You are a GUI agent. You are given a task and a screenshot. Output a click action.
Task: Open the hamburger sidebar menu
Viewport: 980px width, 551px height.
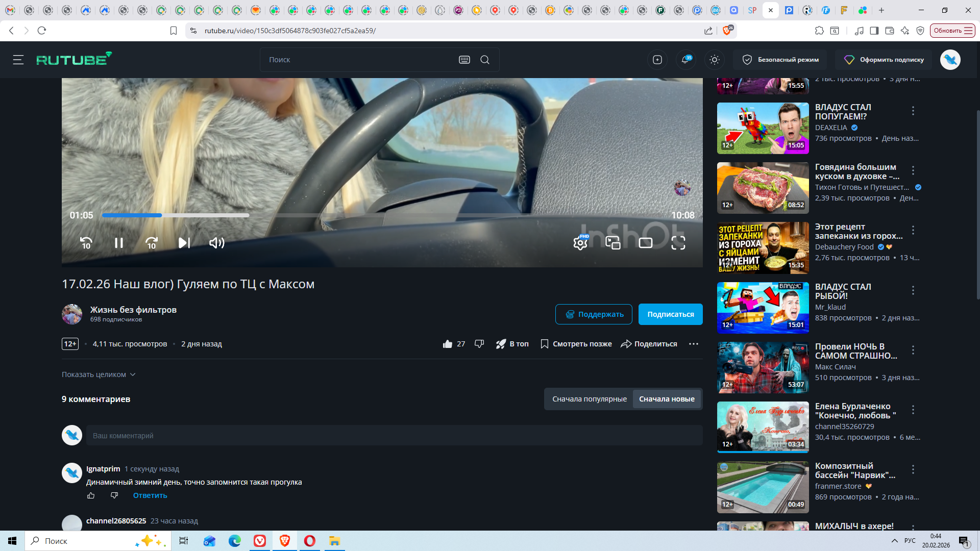coord(18,60)
